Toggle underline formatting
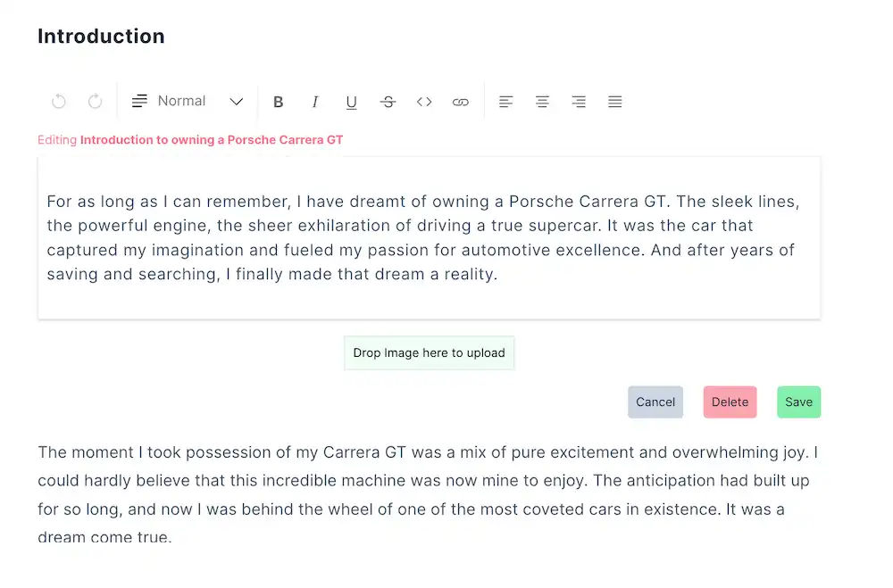This screenshot has width=893, height=588. pos(351,102)
